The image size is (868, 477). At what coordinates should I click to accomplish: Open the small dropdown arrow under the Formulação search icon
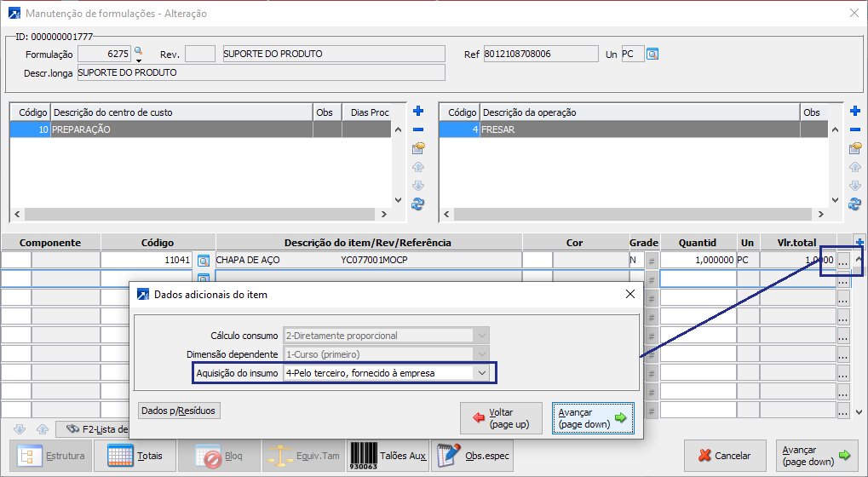pos(138,60)
